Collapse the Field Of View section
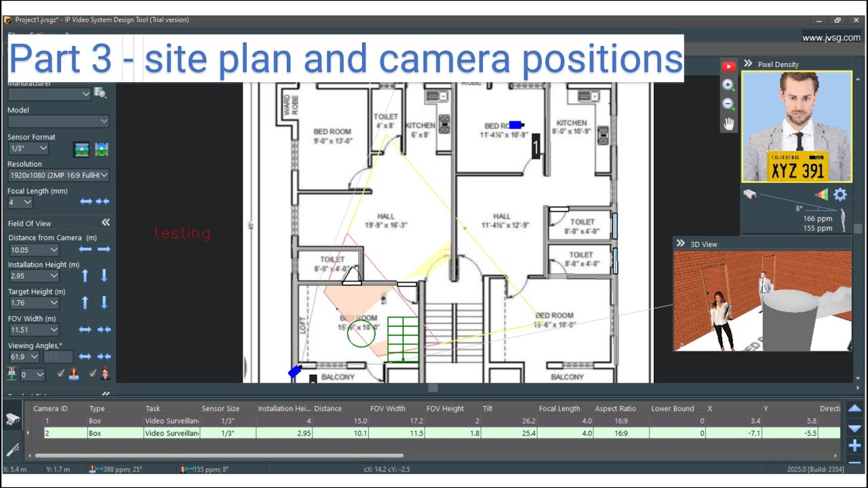 pyautogui.click(x=106, y=222)
